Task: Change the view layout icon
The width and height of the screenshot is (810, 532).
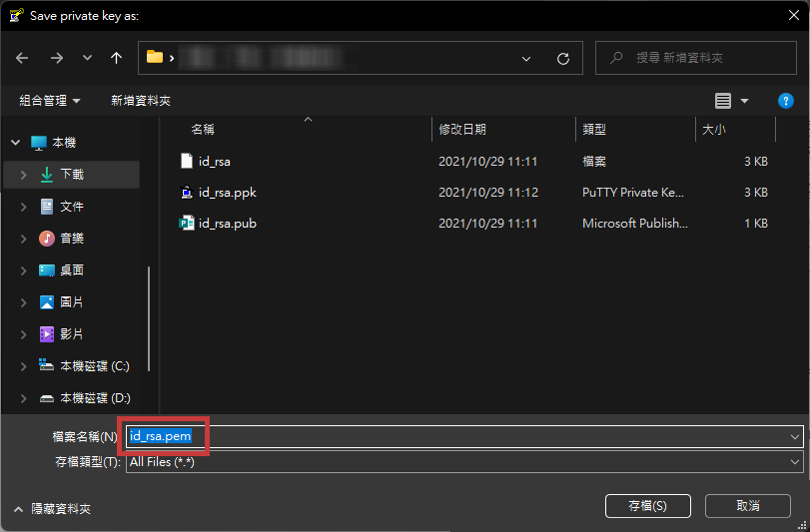Action: (x=723, y=101)
